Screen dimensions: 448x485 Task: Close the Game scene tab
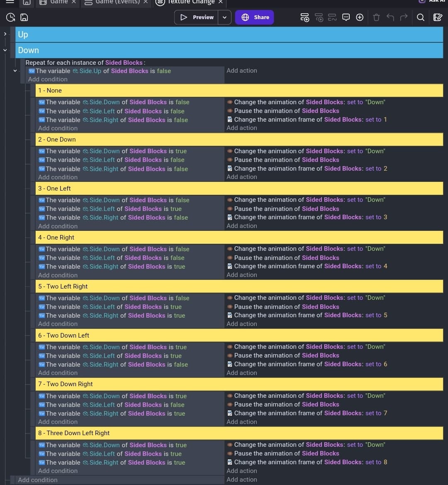click(x=74, y=2)
